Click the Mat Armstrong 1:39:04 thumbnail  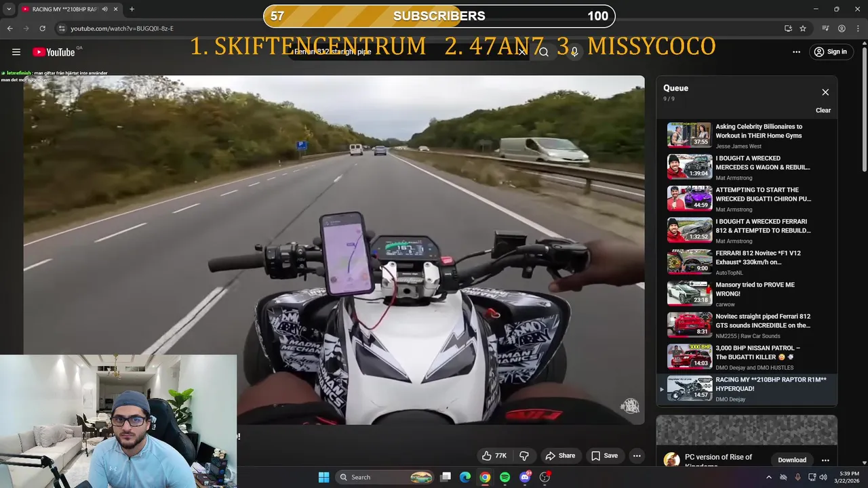[689, 167]
